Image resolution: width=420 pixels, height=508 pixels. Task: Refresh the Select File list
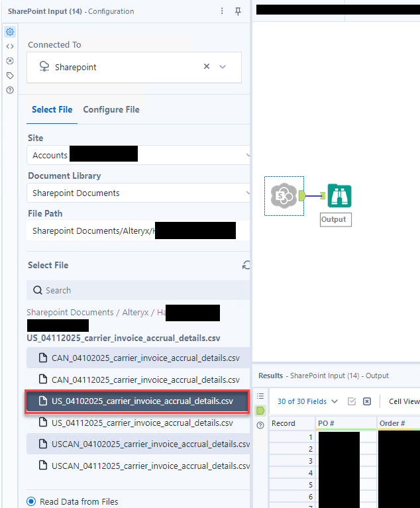(246, 265)
